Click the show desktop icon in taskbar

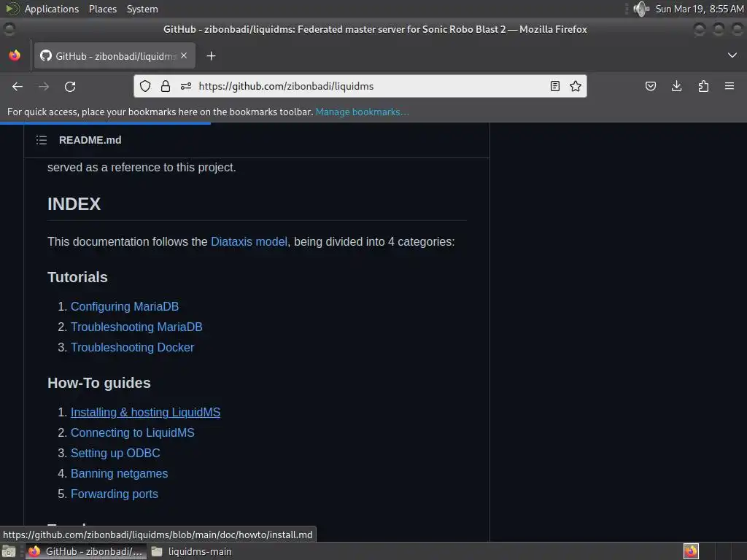[9, 551]
